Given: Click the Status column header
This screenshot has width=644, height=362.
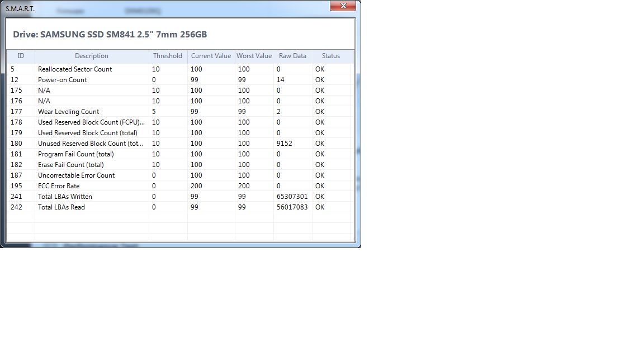Looking at the screenshot, I should 331,56.
